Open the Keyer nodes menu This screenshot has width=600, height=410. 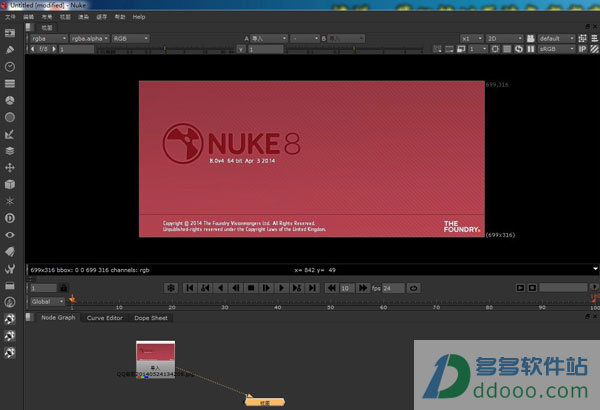click(x=10, y=134)
